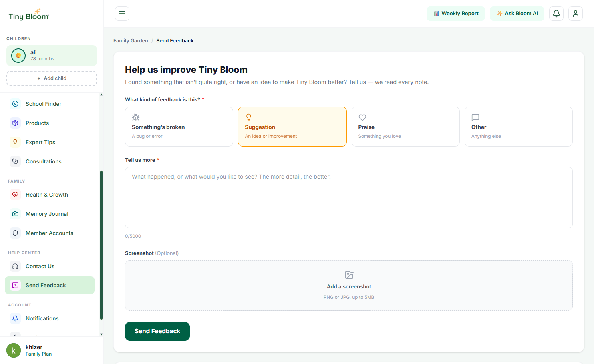Click the Send Feedback sidebar icon
Image resolution: width=594 pixels, height=364 pixels.
click(x=15, y=285)
